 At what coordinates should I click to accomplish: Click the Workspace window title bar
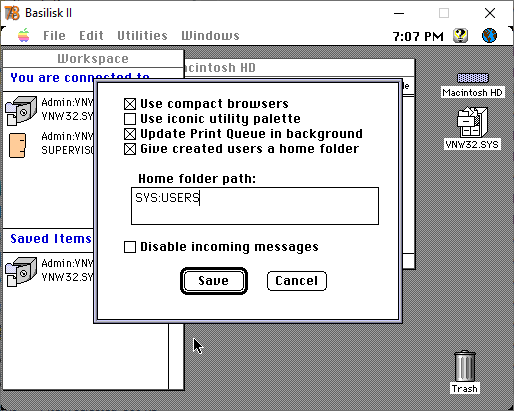[x=93, y=59]
